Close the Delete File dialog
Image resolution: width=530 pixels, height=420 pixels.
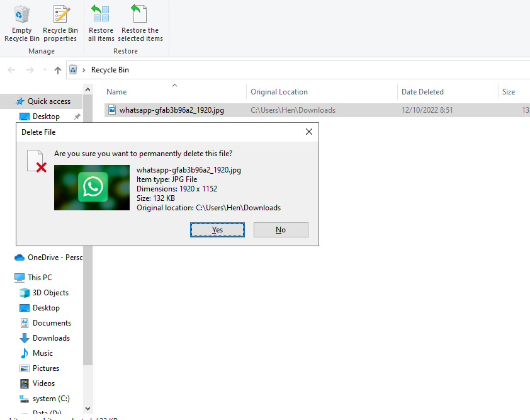pos(309,132)
